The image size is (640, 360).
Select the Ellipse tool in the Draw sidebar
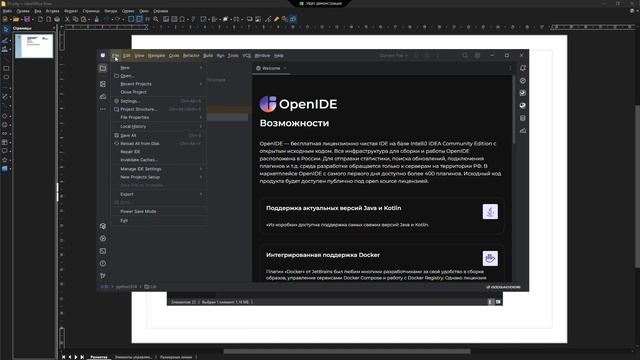6,77
